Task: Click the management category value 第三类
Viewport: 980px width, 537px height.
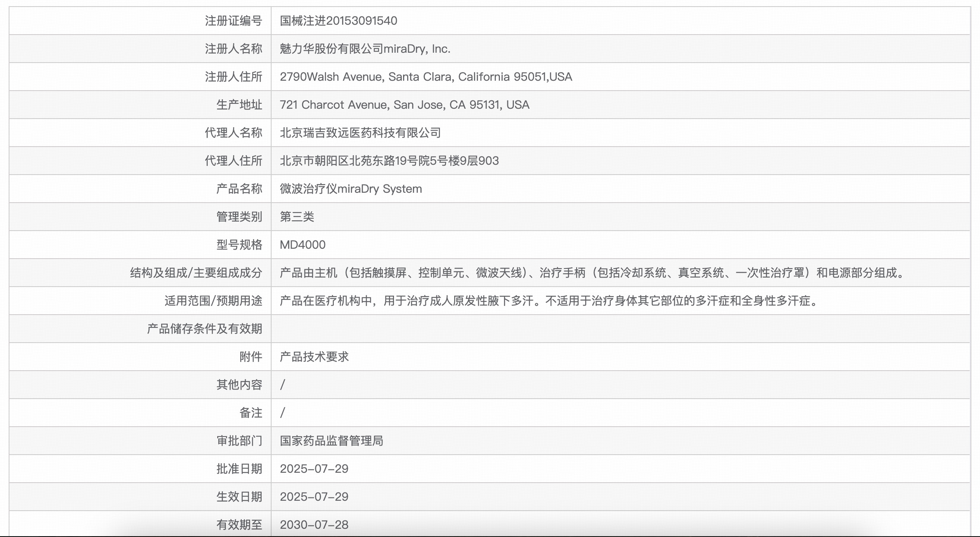Action: [297, 217]
